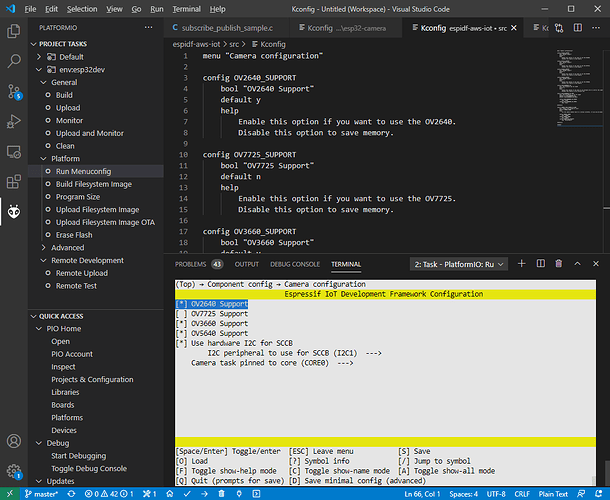
Task: Click PlatformIO serial monitor plug icon in status bar
Action: [239, 494]
